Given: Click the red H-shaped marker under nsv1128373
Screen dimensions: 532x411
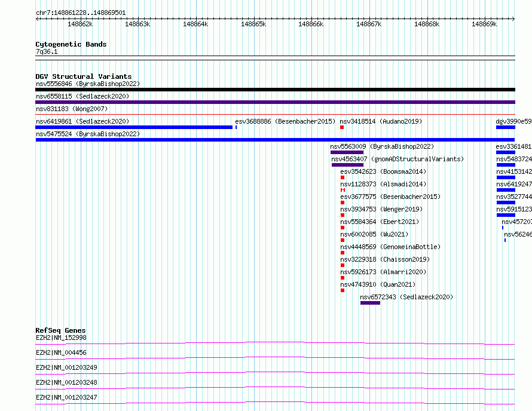Looking at the screenshot, I should [343, 190].
